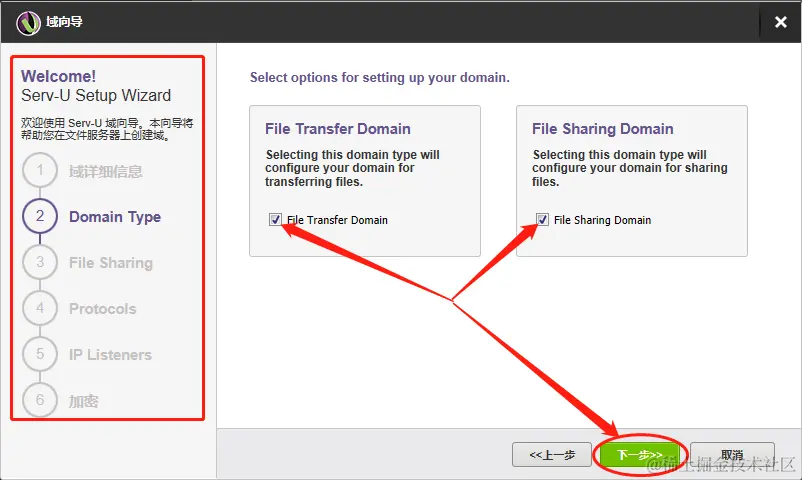Select step 4 circle Protocols

coord(40,308)
